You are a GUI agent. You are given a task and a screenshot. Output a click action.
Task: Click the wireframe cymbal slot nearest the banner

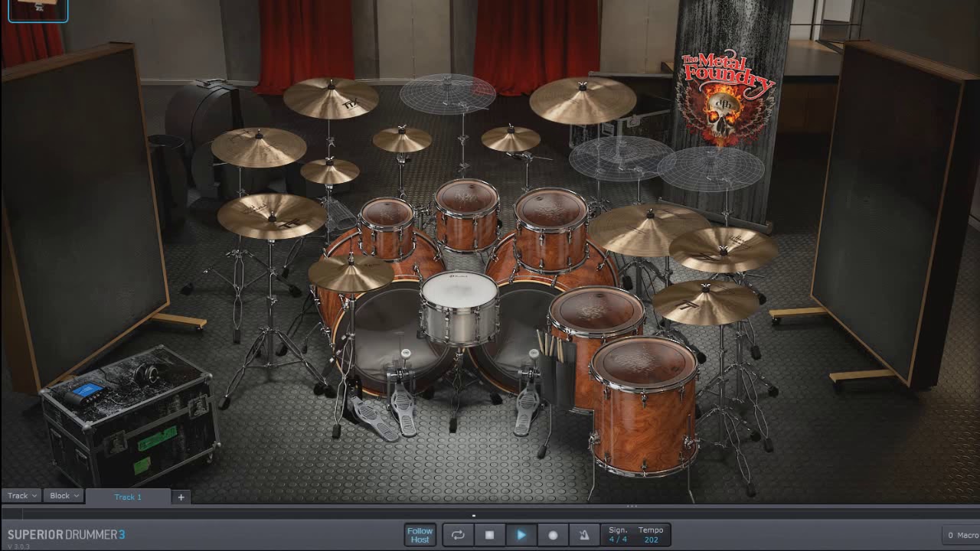711,168
